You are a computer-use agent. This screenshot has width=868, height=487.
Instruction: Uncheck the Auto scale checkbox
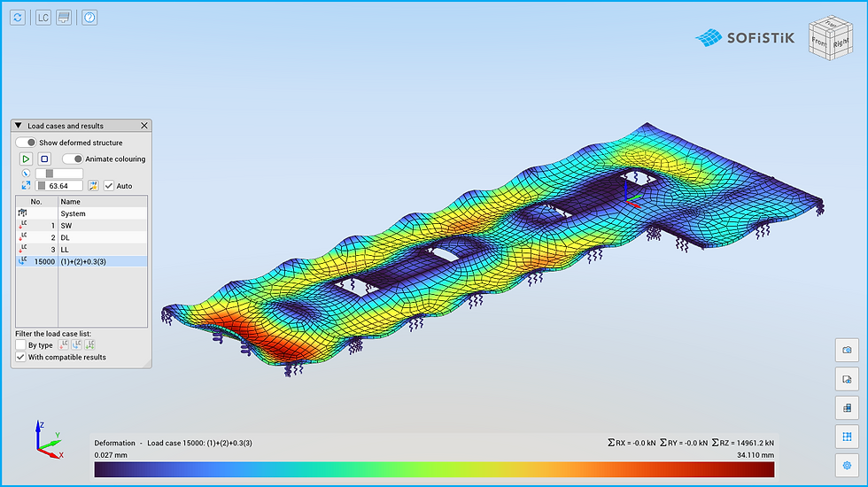[x=109, y=185]
